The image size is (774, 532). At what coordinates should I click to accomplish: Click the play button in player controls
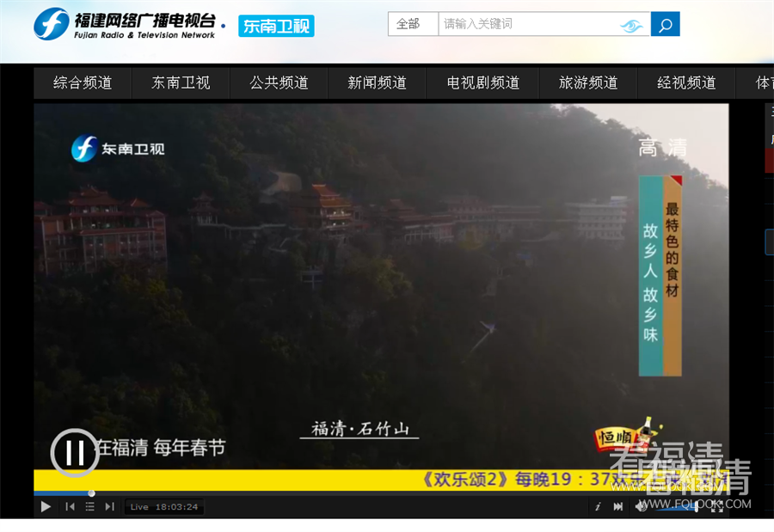[46, 507]
